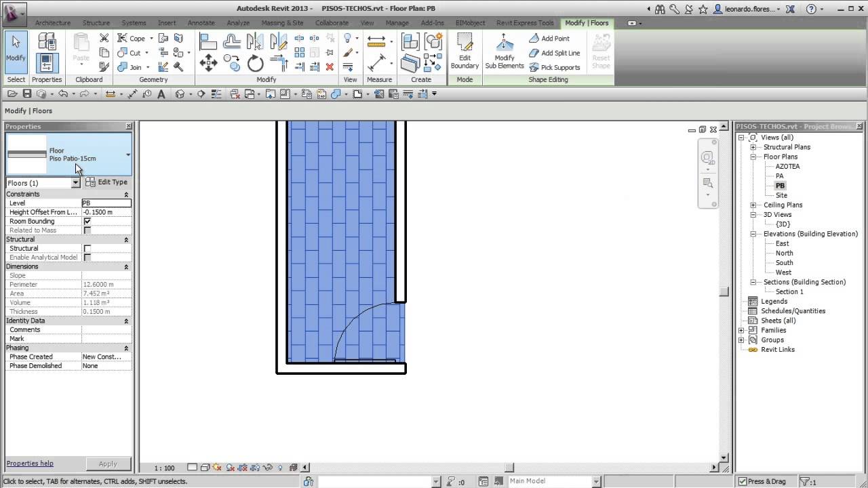868x488 pixels.
Task: Click the Filter funnel icon in status bar
Action: tap(804, 481)
